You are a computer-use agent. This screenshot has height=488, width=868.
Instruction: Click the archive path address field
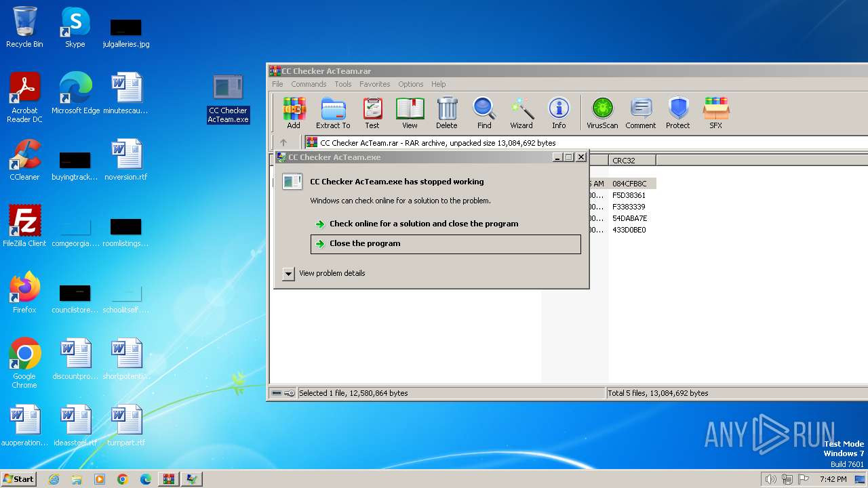point(586,143)
